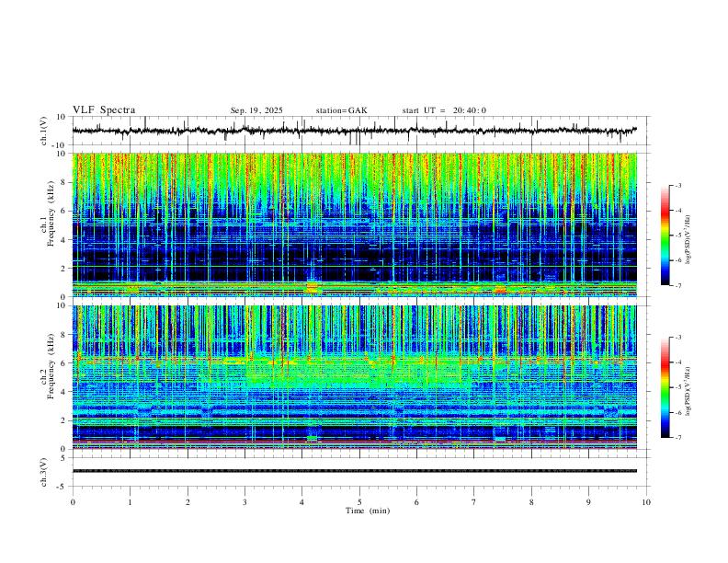This screenshot has height=563, width=728.
Task: Click upper 'log(PSD)(V²/Hz)' color bar title
Action: click(x=688, y=240)
